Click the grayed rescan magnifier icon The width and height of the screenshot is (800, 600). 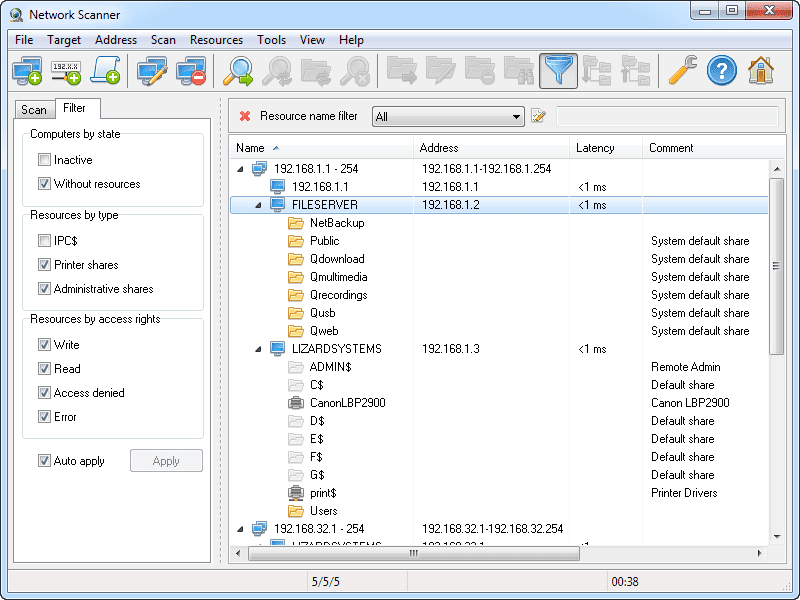coord(277,71)
